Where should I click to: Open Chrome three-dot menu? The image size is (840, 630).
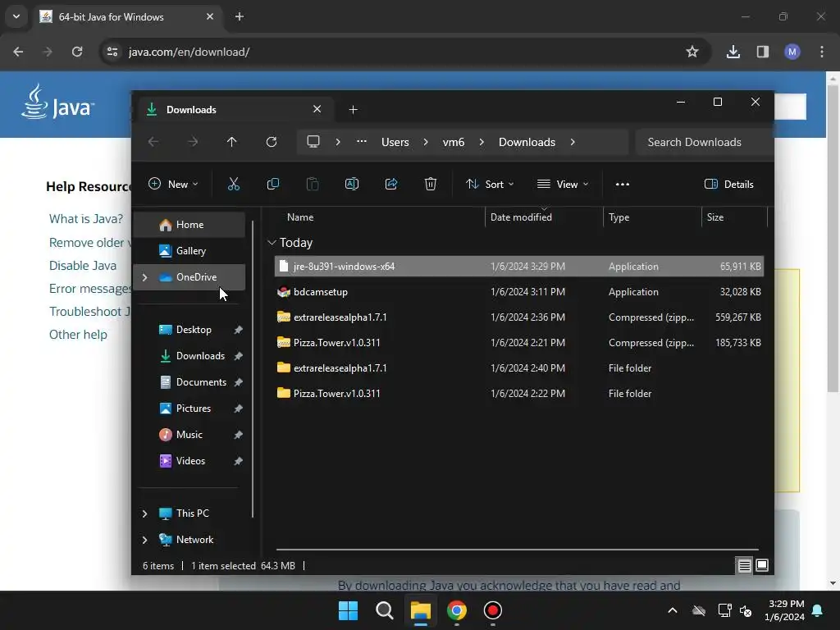822,52
